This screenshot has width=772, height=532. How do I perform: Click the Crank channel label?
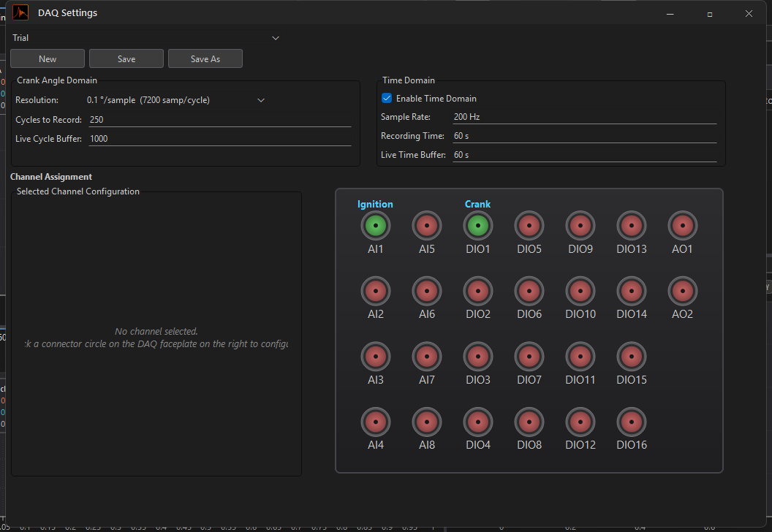(477, 204)
